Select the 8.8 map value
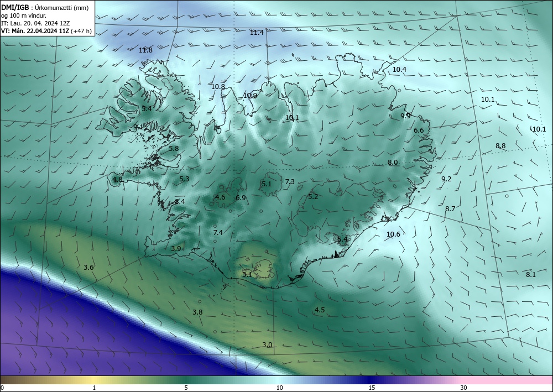 [x=500, y=145]
